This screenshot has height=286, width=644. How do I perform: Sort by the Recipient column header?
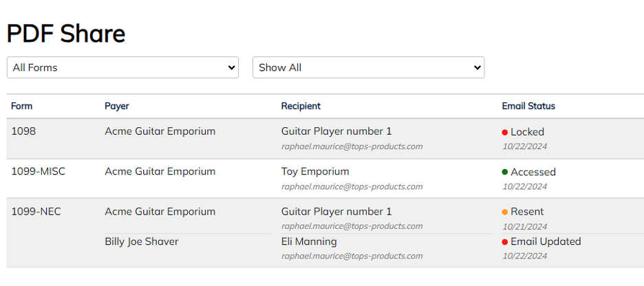tap(301, 106)
